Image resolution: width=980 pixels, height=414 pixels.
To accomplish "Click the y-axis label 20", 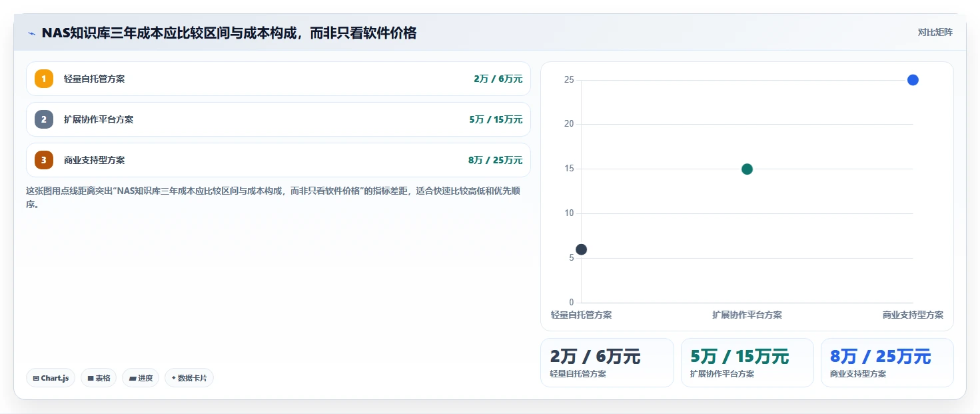I will (568, 124).
